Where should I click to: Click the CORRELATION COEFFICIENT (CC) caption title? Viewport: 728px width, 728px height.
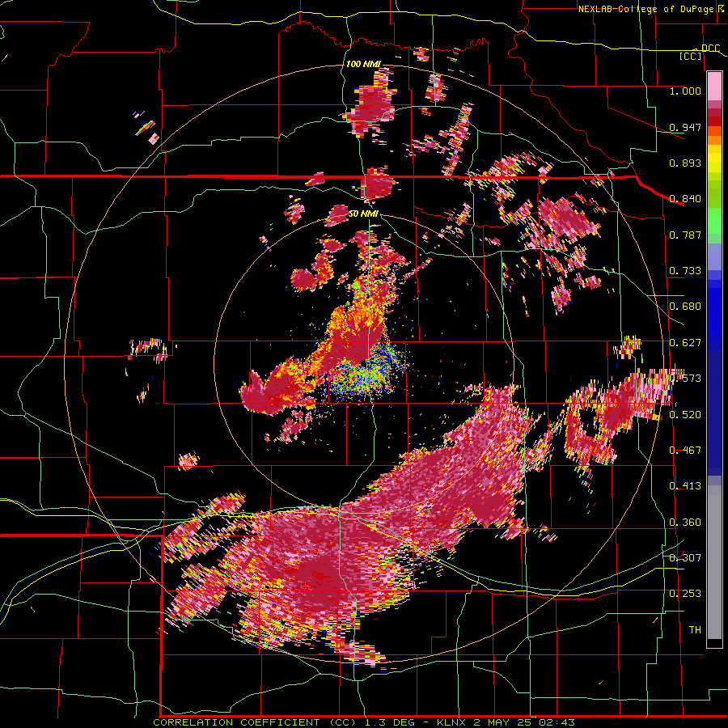[254, 722]
